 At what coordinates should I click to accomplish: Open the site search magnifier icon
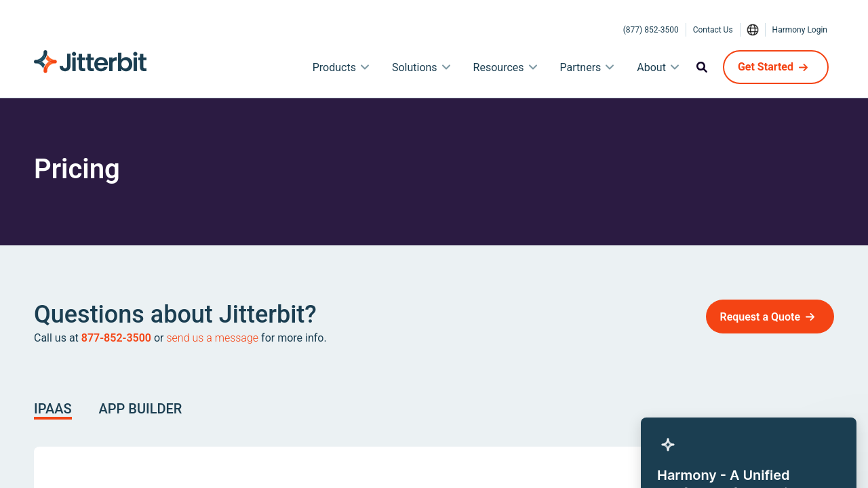coord(702,67)
